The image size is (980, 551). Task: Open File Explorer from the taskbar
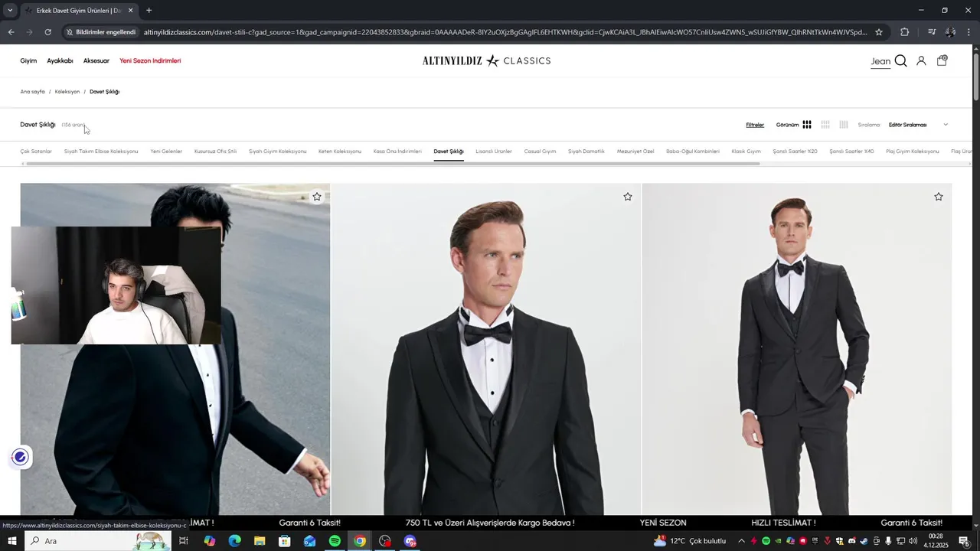(260, 541)
